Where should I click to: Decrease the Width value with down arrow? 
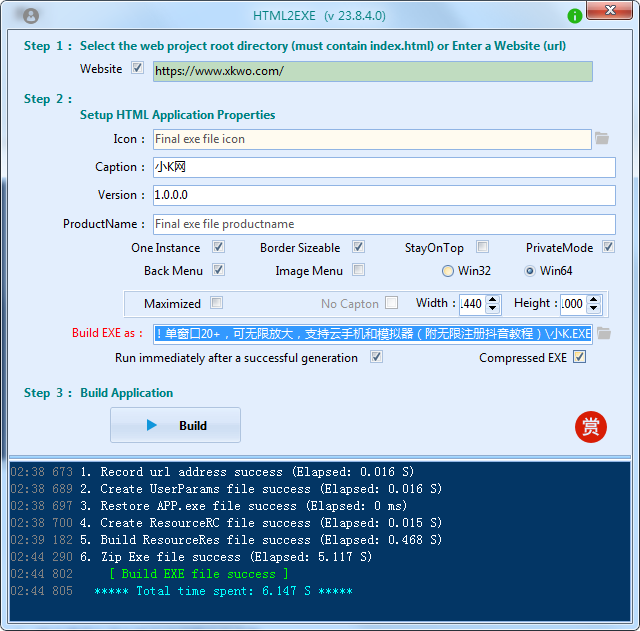492,309
